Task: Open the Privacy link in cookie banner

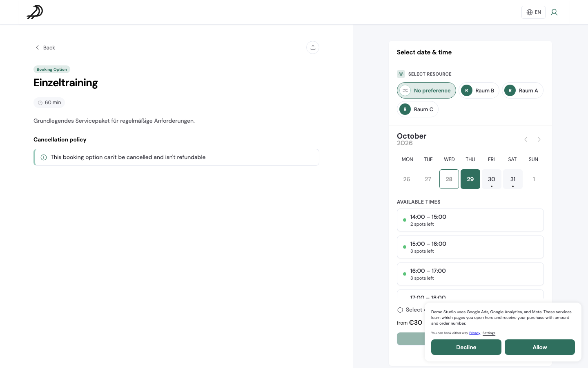Action: click(474, 333)
